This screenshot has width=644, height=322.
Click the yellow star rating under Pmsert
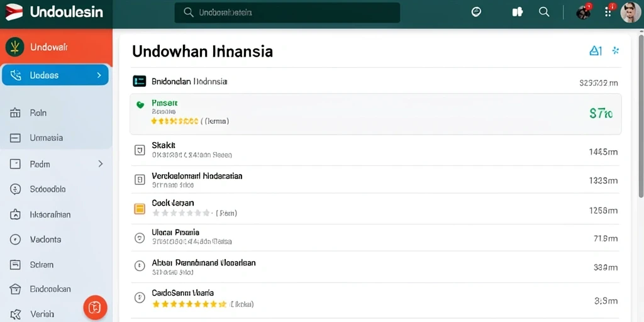pyautogui.click(x=175, y=121)
